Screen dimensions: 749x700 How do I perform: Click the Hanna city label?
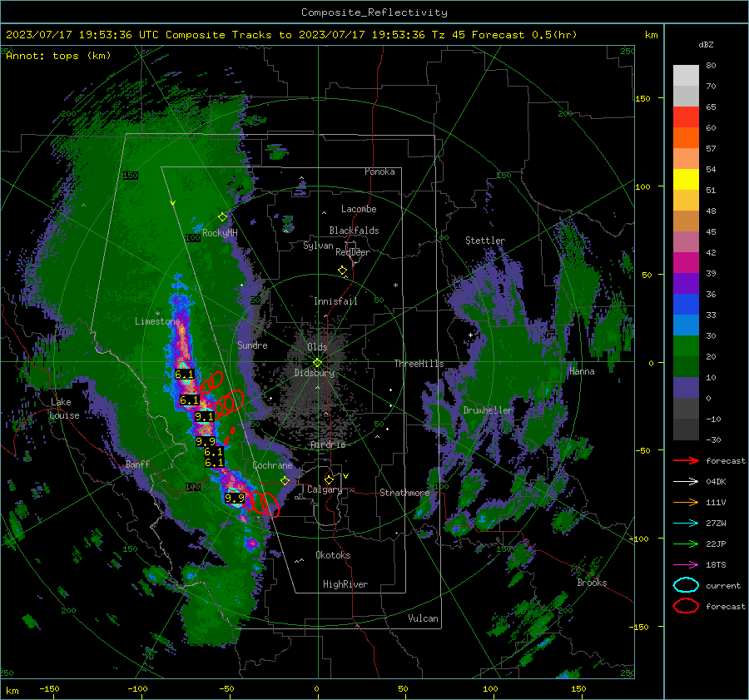point(582,371)
